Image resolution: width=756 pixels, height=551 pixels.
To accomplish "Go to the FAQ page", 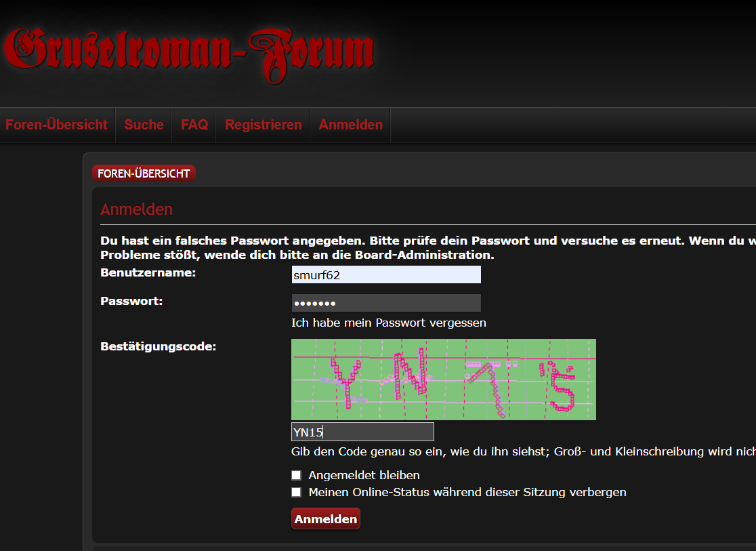I will 194,125.
